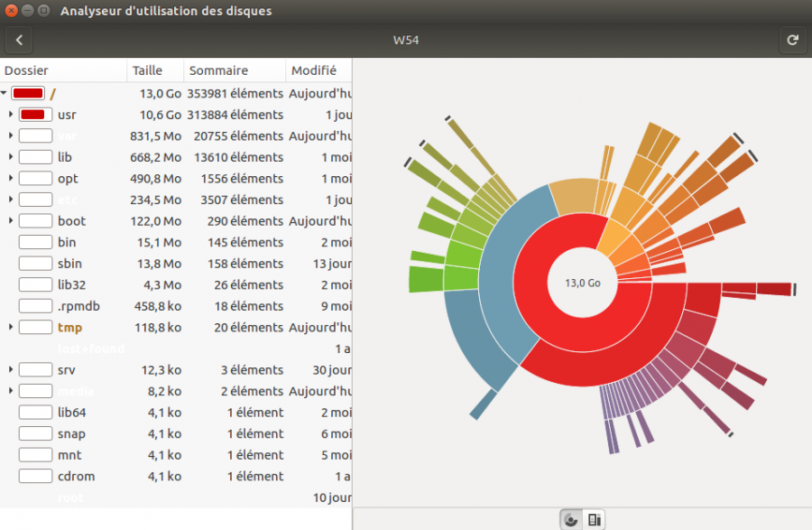Switch to the treemap chart view
Screen dimensions: 812x530
click(x=594, y=519)
